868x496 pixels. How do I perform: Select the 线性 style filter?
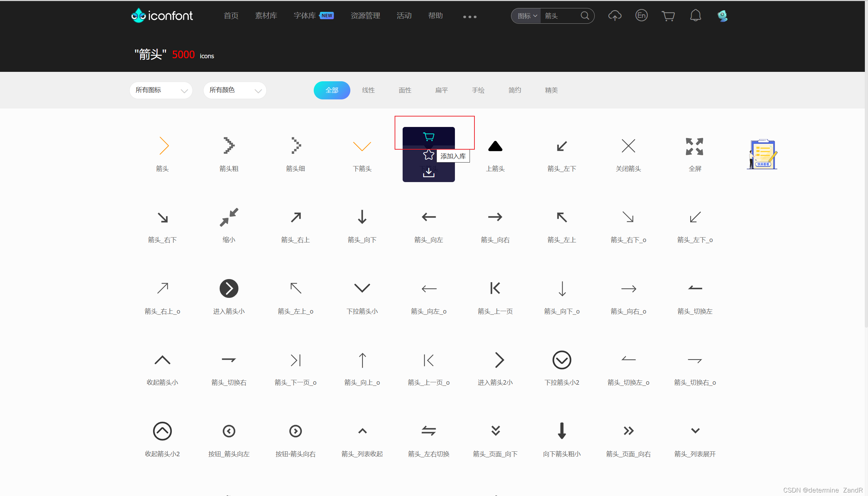click(368, 90)
